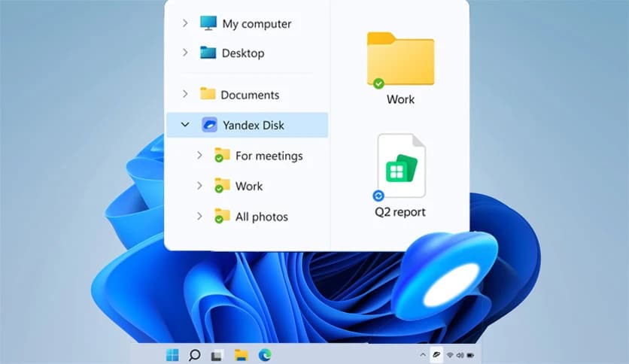Click Yandex Disk tray icon
Image resolution: width=629 pixels, height=364 pixels.
point(436,355)
